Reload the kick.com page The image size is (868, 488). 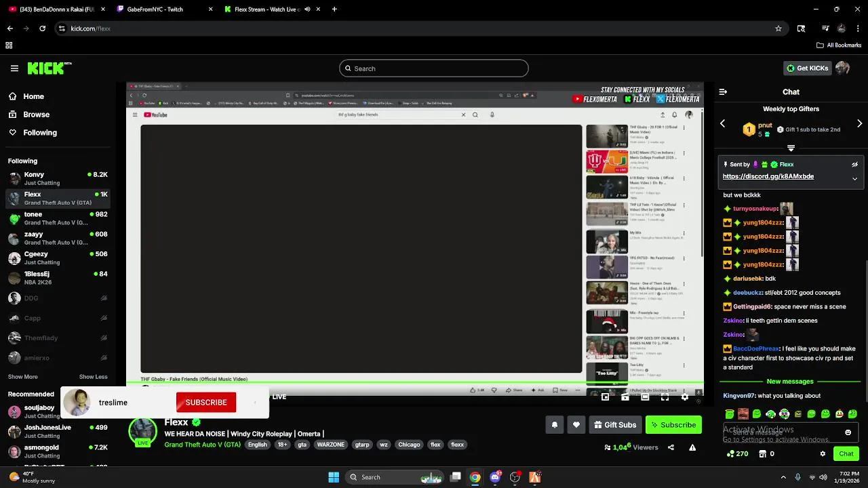coord(42,28)
